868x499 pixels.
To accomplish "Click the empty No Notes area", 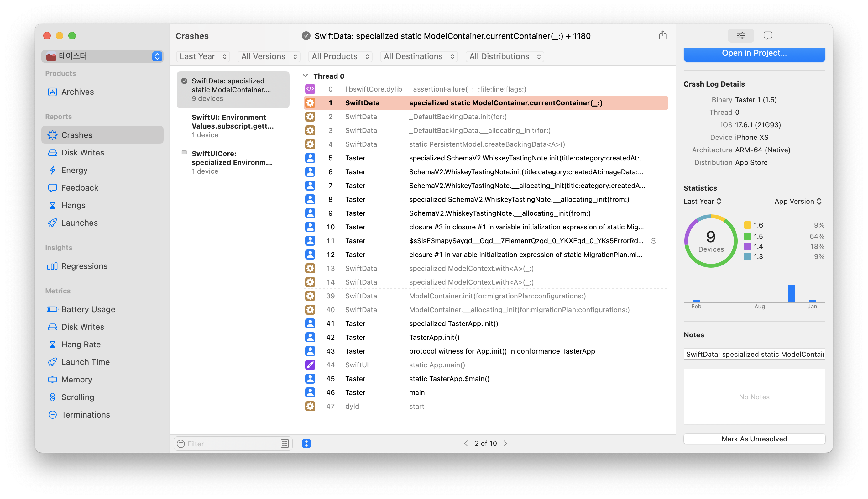I will click(x=754, y=397).
